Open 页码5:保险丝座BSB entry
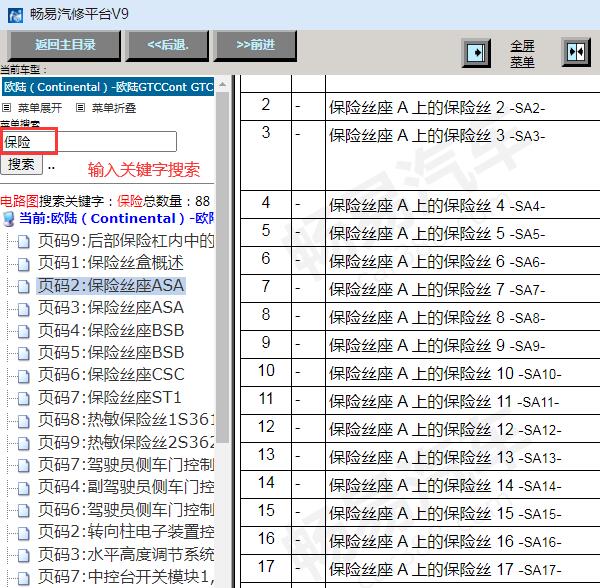This screenshot has width=600, height=588. point(111,353)
